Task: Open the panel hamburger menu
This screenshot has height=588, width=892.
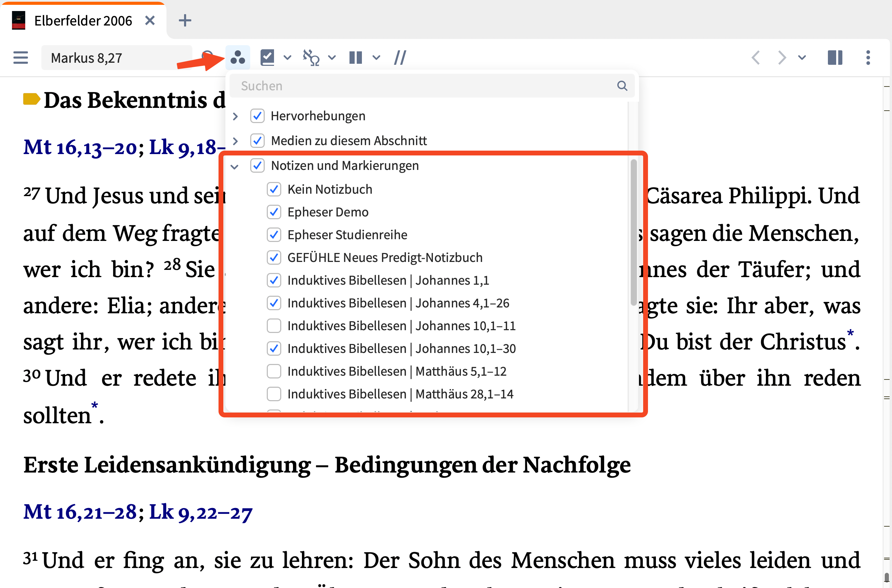Action: click(21, 58)
